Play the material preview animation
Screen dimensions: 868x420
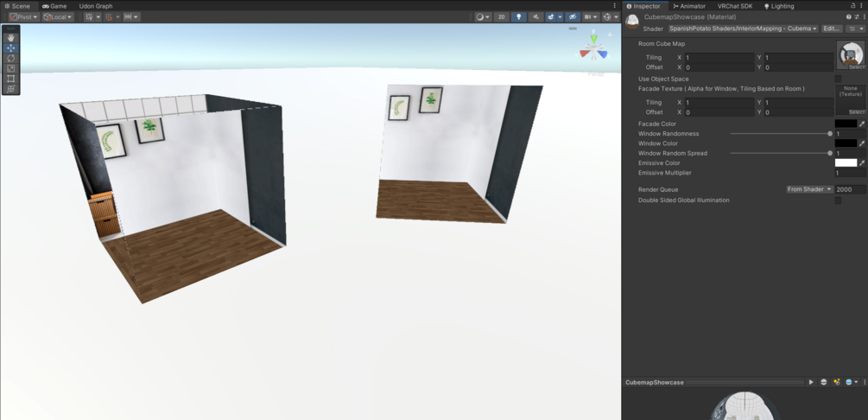(811, 382)
